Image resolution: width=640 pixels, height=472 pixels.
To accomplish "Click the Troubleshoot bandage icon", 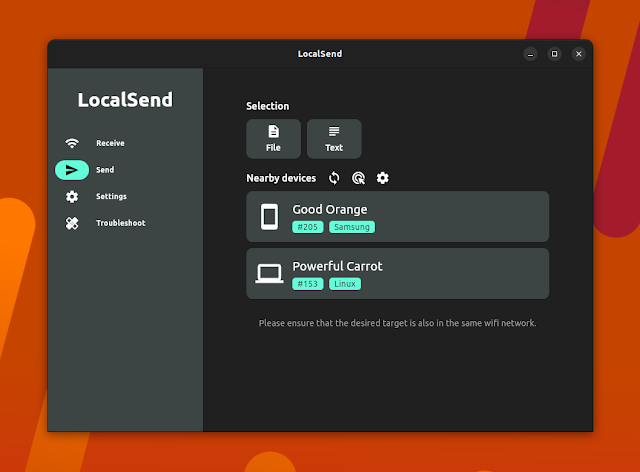I will (x=72, y=223).
